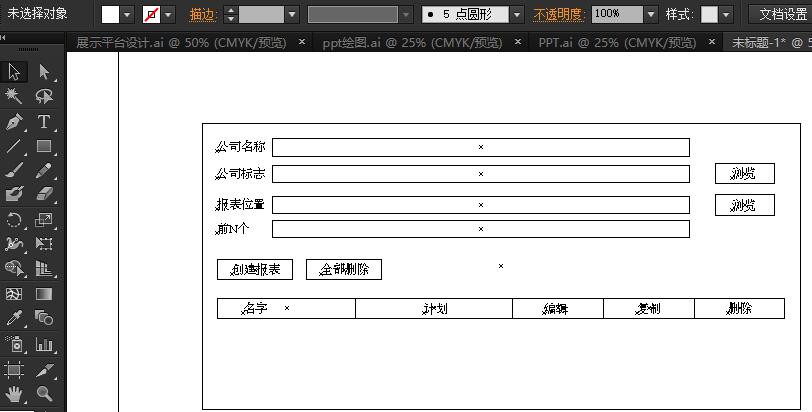Click the 编辑 table header cell
Image resolution: width=812 pixels, height=412 pixels.
[x=558, y=308]
